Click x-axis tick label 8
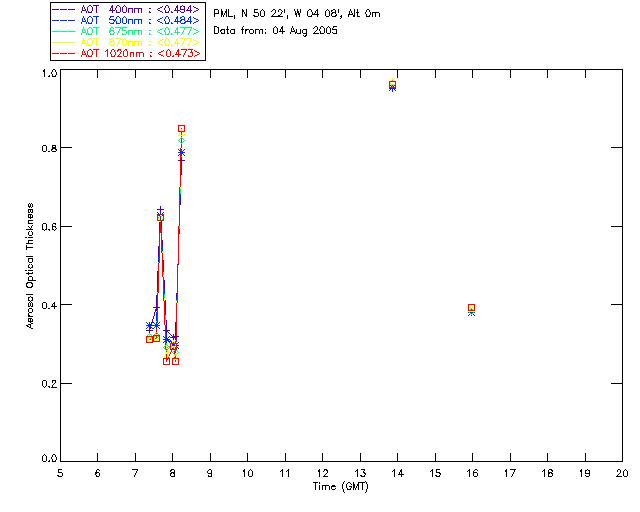 [173, 474]
